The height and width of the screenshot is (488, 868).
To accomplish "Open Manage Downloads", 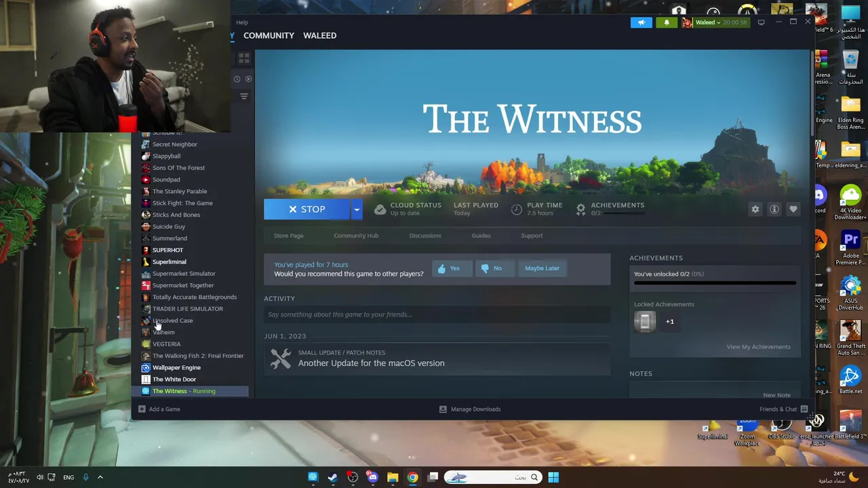I will [470, 409].
